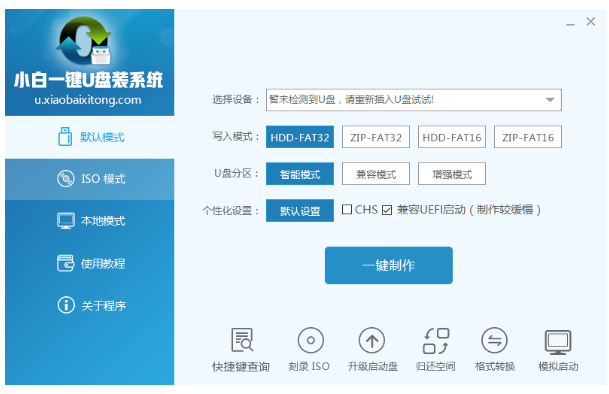The image size is (609, 394).
Task: Click the 使用教程 tutorial sidebar icon
Action: [65, 263]
